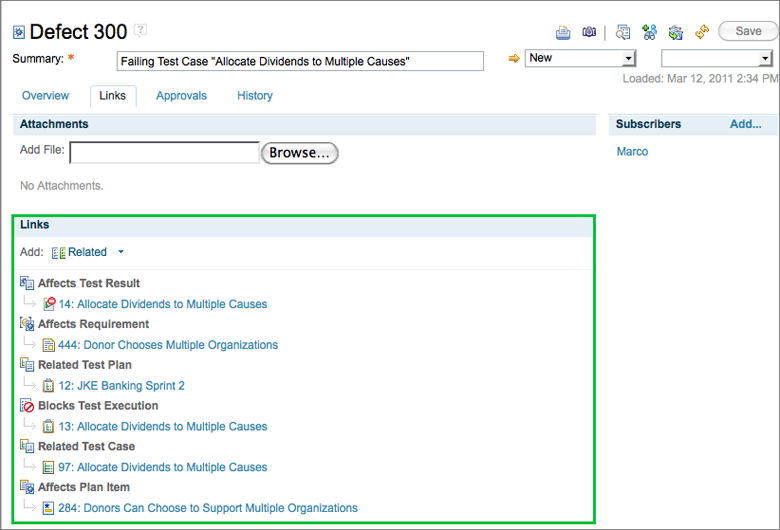
Task: Click the Browse... button
Action: pos(299,153)
